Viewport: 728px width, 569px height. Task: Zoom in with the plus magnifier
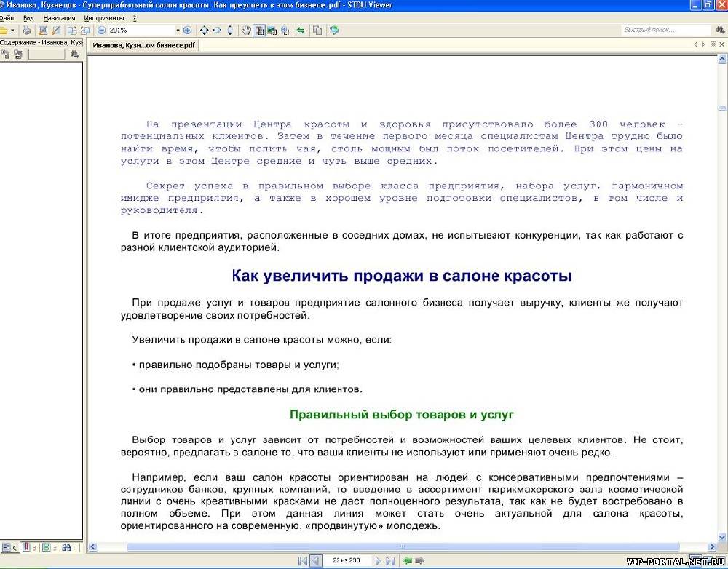pos(187,30)
